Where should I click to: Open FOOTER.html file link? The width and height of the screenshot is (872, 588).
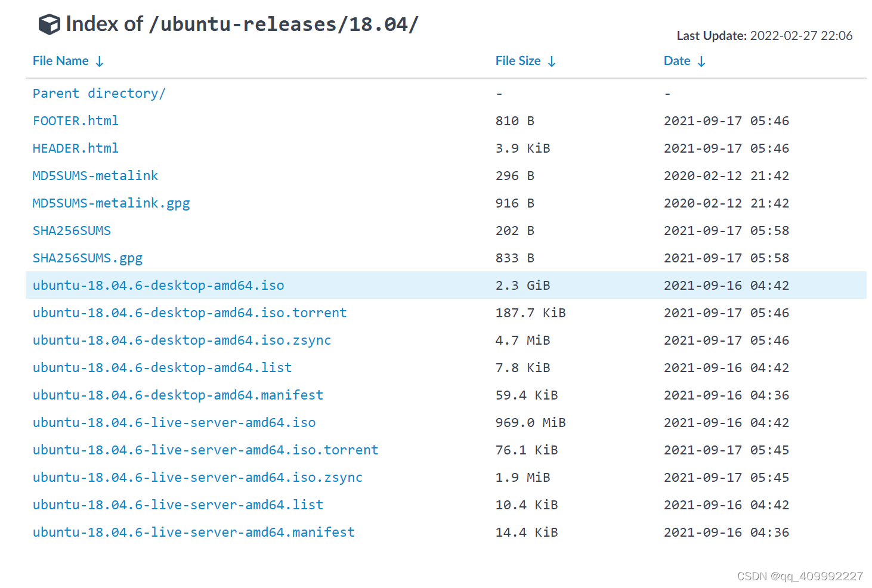click(76, 121)
